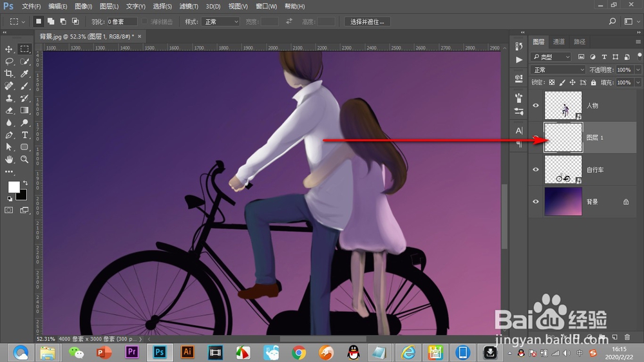The image size is (644, 362).
Task: Select the History Brush tool
Action: 24,98
